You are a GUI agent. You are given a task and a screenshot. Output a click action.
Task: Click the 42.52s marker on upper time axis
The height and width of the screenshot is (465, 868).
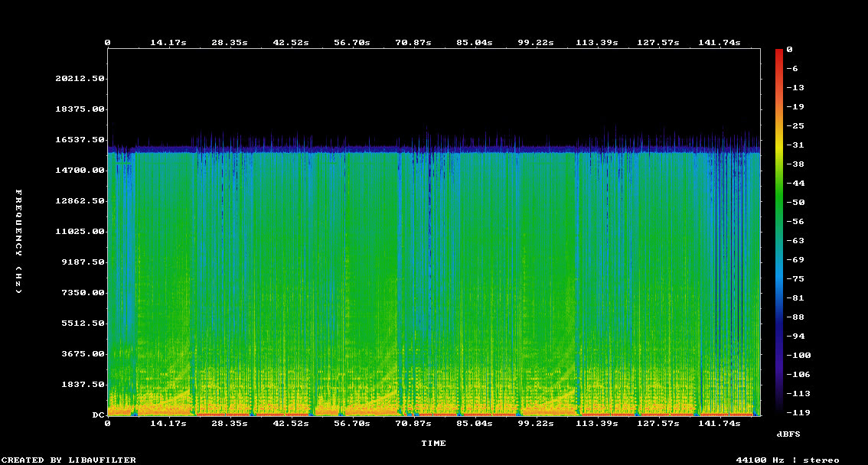tap(290, 43)
